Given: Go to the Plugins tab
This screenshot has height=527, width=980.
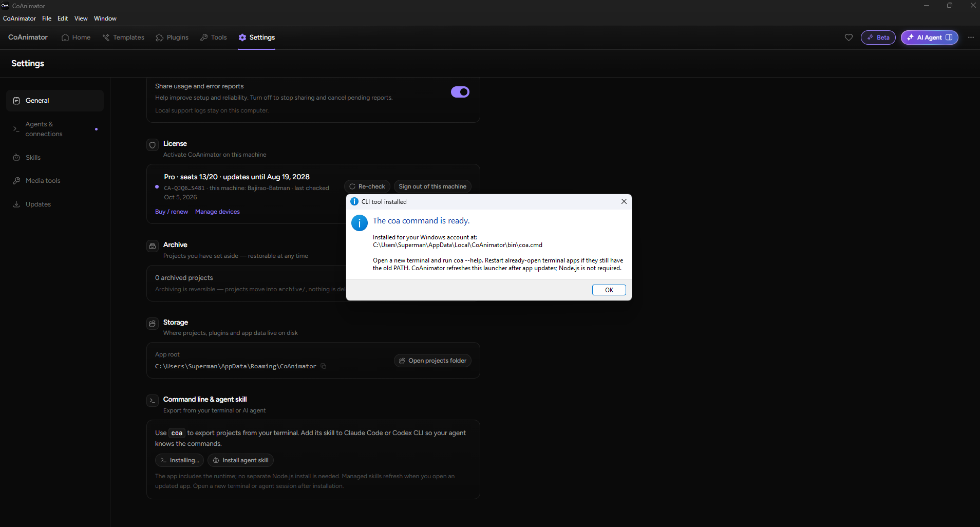Looking at the screenshot, I should click(x=172, y=37).
